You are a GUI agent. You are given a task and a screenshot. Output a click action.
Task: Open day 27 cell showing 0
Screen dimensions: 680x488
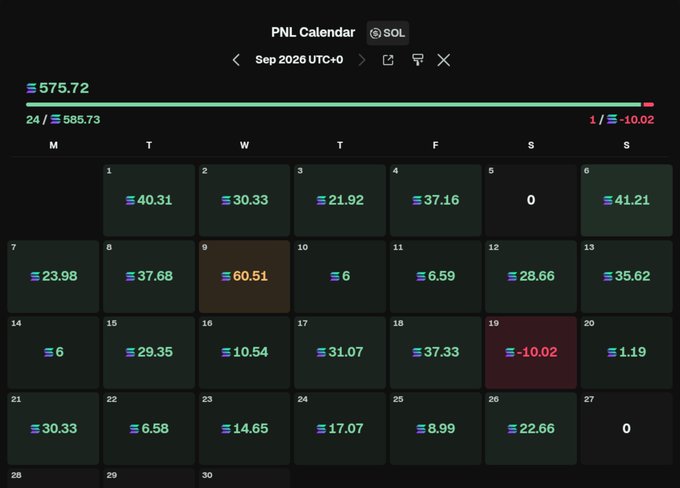coord(627,429)
